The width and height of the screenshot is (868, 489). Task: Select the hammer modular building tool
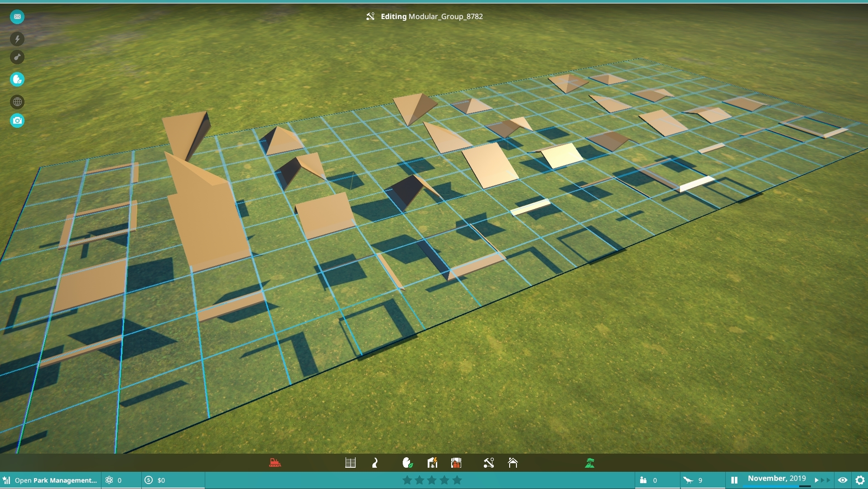488,463
